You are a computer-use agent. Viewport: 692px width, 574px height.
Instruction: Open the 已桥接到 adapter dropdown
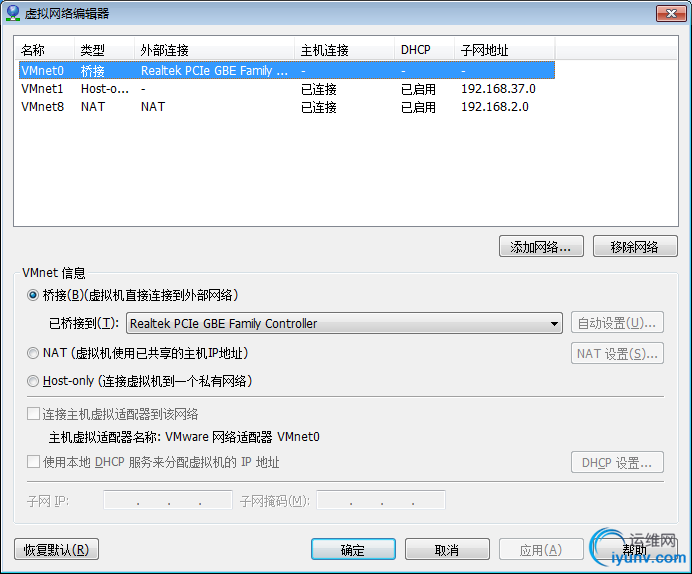[344, 323]
